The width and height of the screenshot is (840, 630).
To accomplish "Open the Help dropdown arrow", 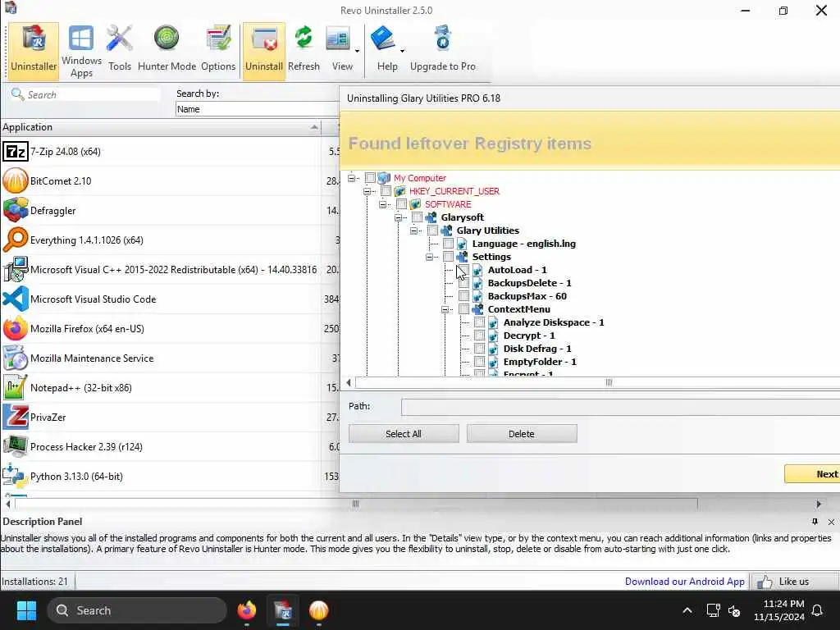I will tap(402, 52).
